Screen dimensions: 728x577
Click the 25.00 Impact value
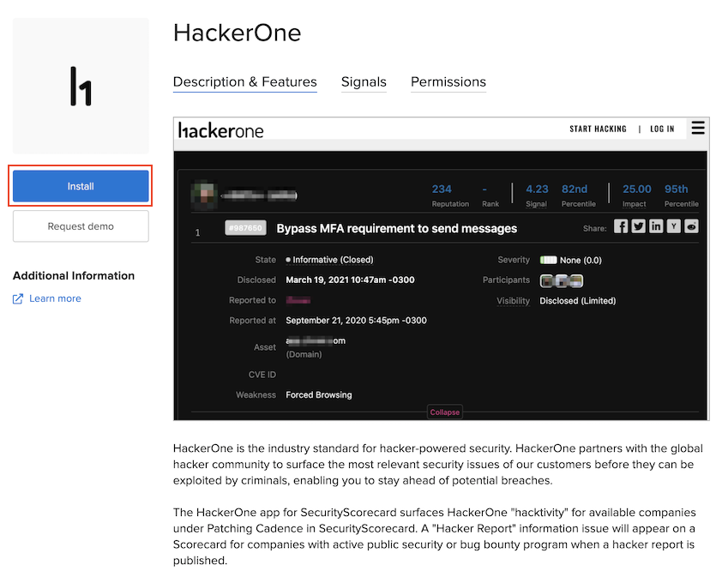tap(636, 189)
